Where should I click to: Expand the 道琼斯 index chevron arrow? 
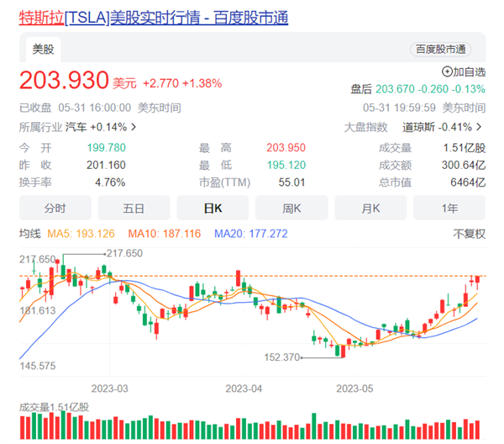point(479,127)
